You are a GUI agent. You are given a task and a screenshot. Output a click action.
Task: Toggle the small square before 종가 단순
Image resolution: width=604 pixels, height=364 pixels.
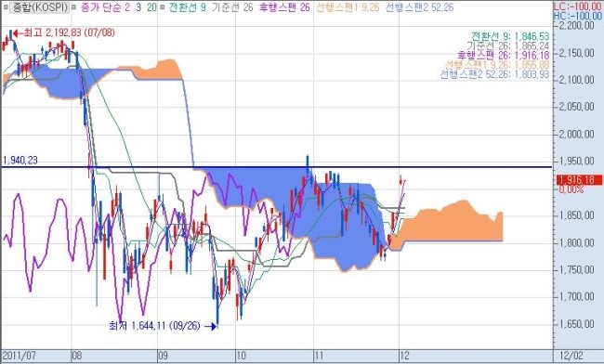[74, 6]
